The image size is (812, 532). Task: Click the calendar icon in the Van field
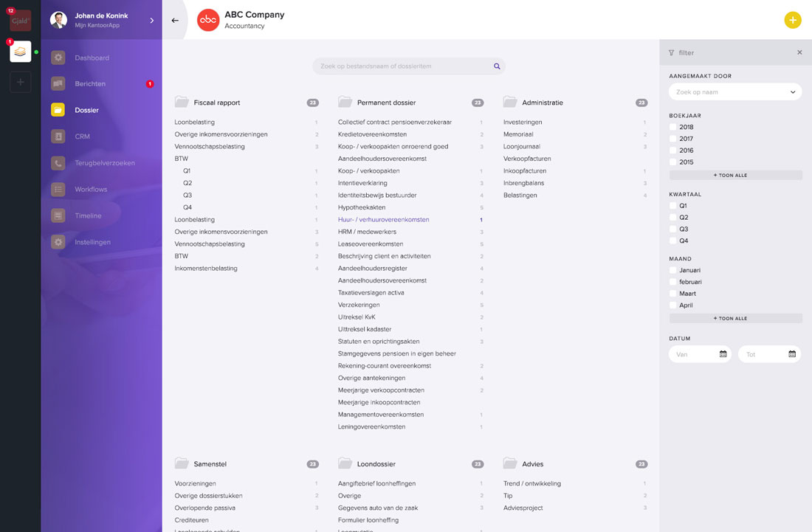point(722,353)
